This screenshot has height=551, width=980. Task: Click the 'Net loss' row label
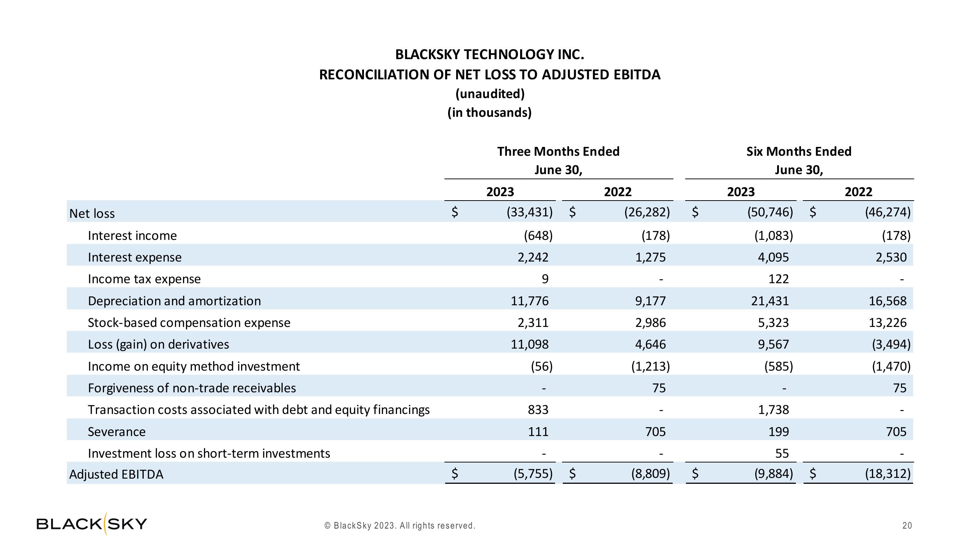[92, 214]
